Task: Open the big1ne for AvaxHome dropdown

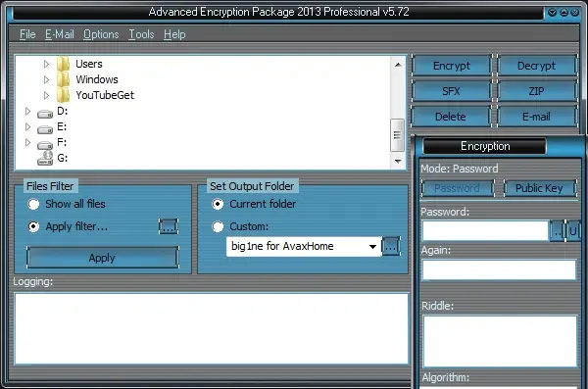Action: (x=372, y=247)
